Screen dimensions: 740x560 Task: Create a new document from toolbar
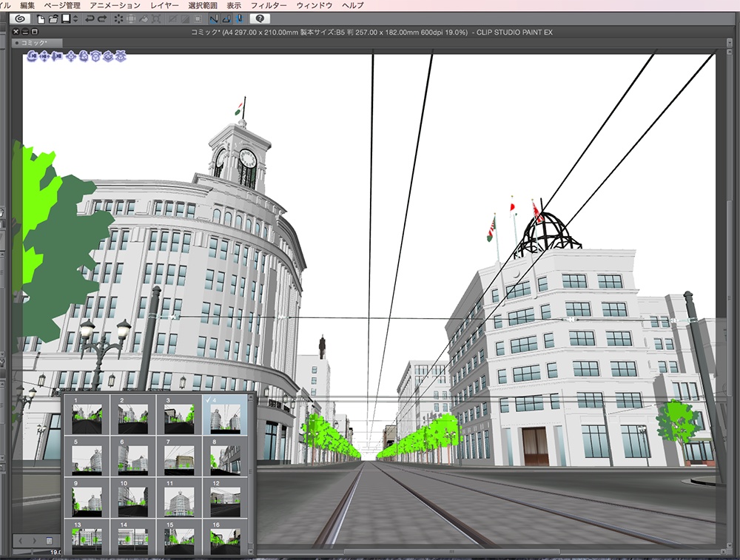tap(41, 19)
